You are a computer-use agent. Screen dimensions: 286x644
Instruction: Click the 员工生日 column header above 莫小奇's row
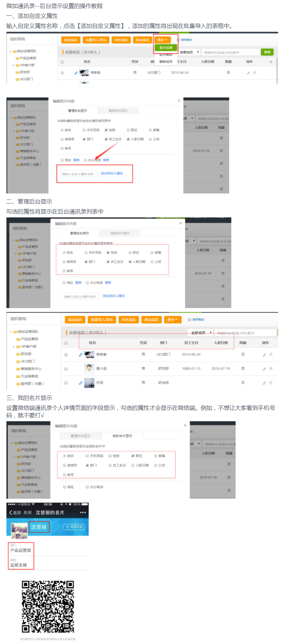[x=191, y=343]
